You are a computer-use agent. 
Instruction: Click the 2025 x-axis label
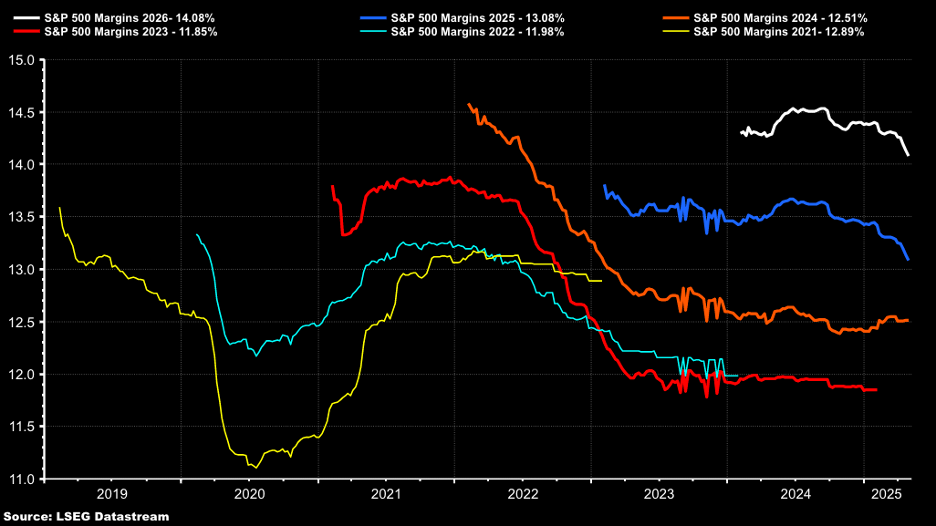pos(886,494)
